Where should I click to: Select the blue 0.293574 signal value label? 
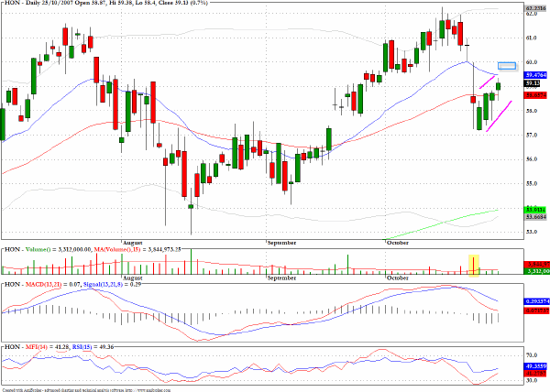[x=536, y=301]
